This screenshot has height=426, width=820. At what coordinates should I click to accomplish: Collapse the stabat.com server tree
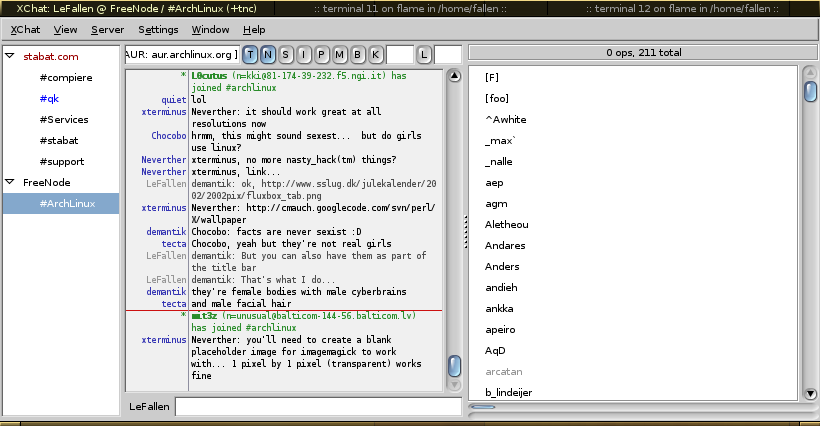coord(10,56)
